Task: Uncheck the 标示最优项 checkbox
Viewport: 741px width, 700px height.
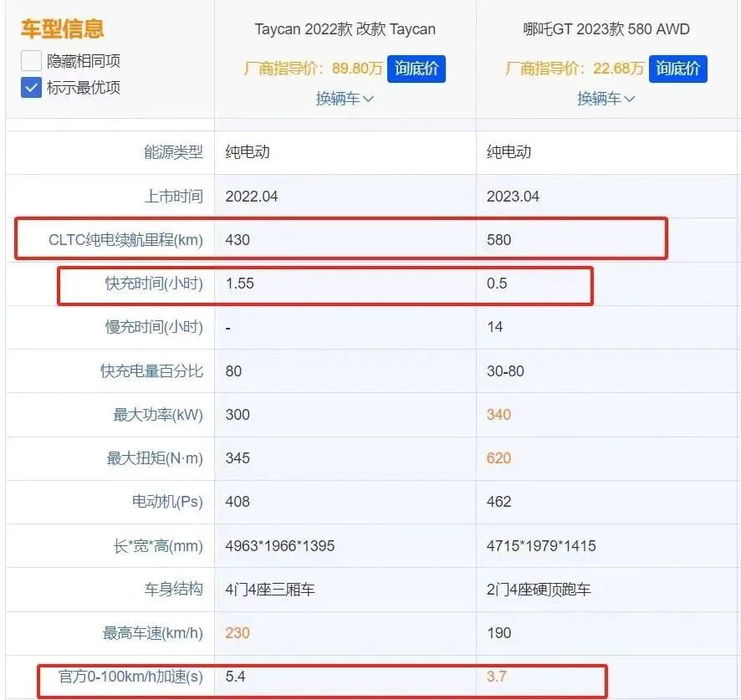Action: pyautogui.click(x=31, y=88)
